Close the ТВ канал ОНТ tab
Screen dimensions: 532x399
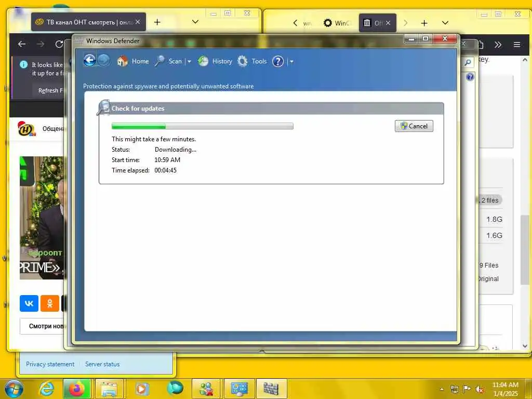click(138, 22)
